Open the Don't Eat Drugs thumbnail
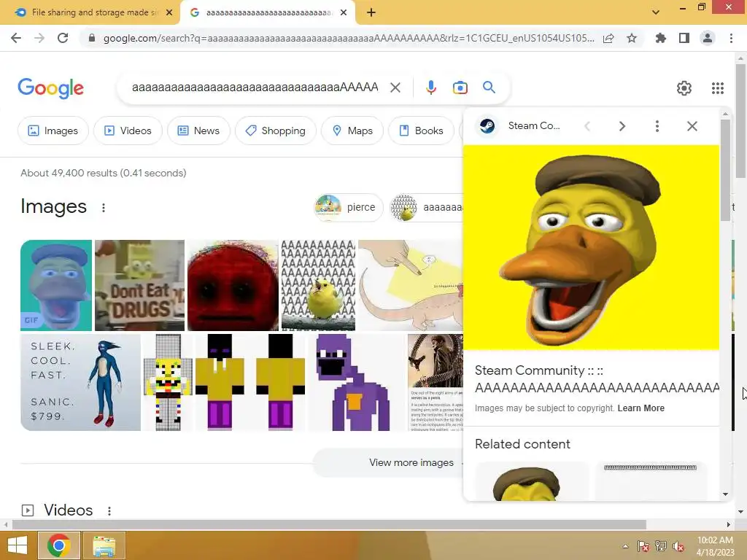This screenshot has height=560, width=747. click(x=139, y=285)
